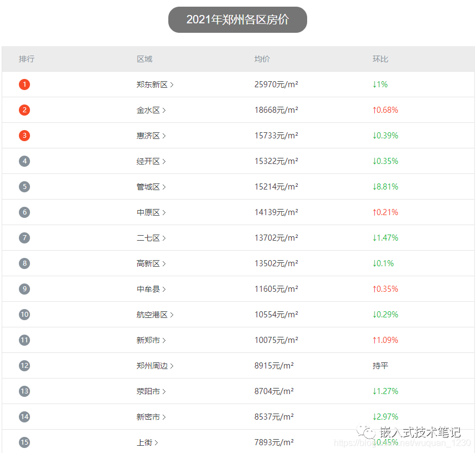
Task: Click the gray rank 6 badge
Action: click(24, 212)
